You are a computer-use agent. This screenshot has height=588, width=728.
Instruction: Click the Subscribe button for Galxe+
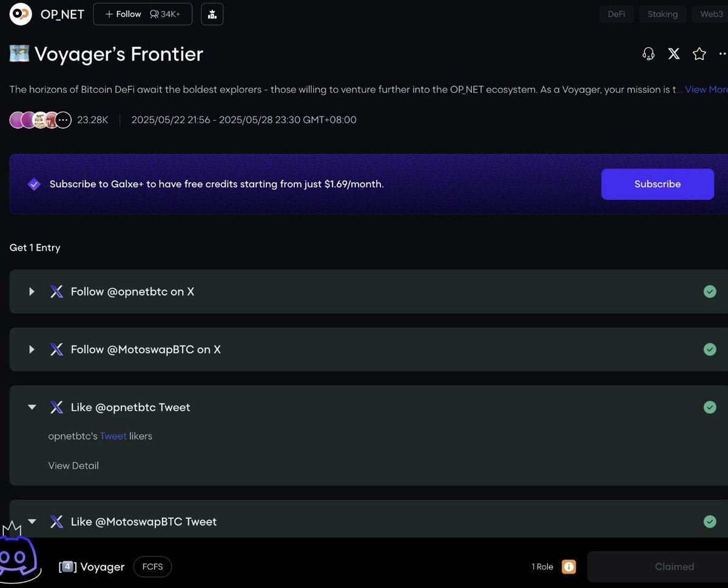tap(658, 184)
